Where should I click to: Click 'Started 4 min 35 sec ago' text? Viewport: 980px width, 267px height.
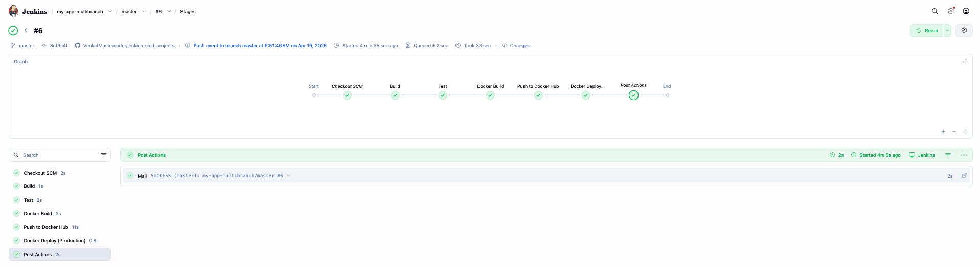coord(370,46)
